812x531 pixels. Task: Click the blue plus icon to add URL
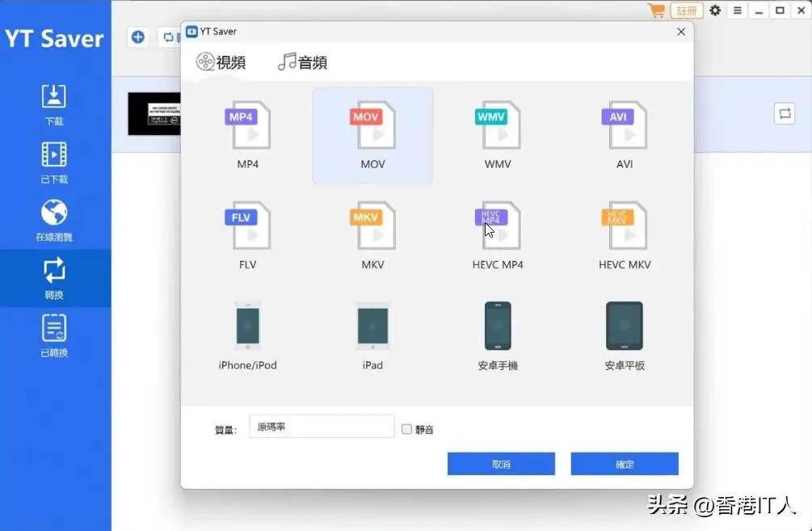click(137, 36)
